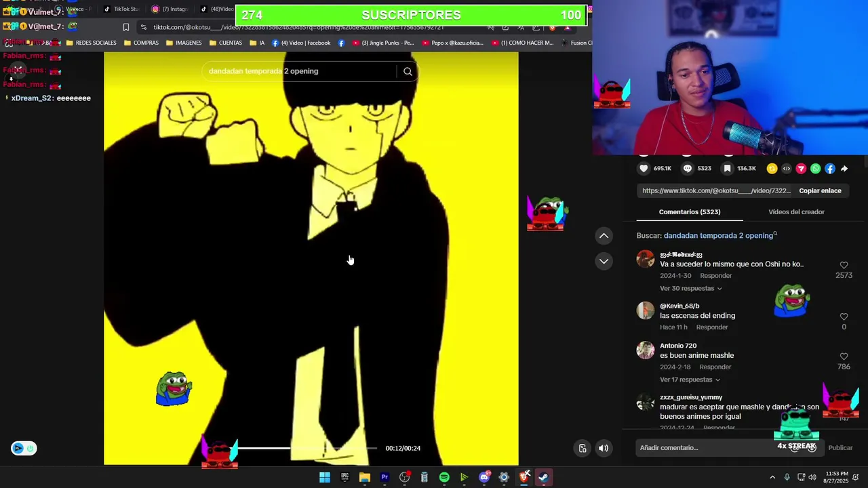The height and width of the screenshot is (488, 868).
Task: Like the comment 'las escenas del ending'
Action: tap(844, 317)
